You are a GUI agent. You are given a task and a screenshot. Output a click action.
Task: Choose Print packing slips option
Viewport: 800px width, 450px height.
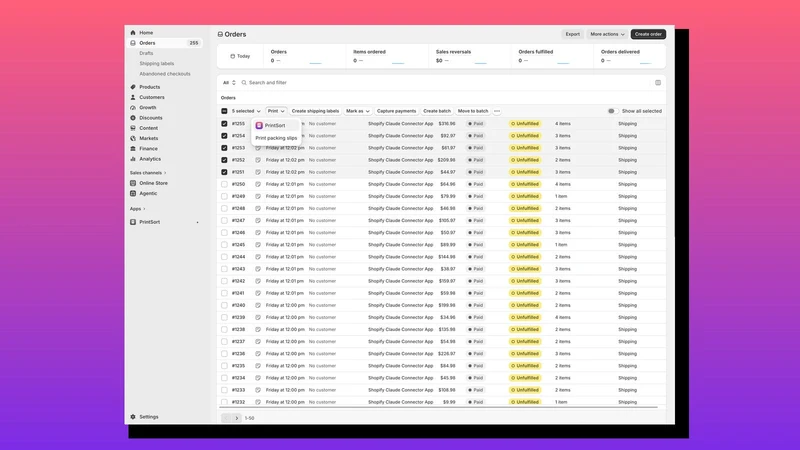(x=276, y=138)
